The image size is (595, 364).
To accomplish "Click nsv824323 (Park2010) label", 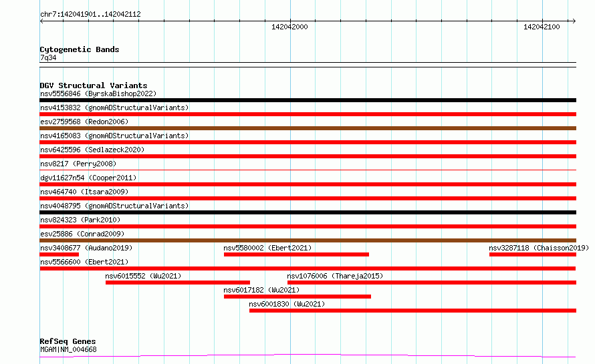I will pos(80,220).
